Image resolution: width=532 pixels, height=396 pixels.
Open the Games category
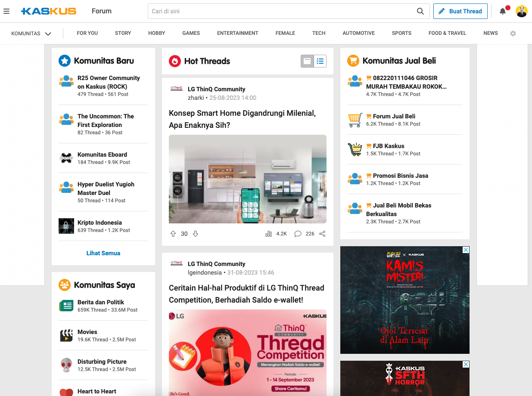pyautogui.click(x=191, y=33)
